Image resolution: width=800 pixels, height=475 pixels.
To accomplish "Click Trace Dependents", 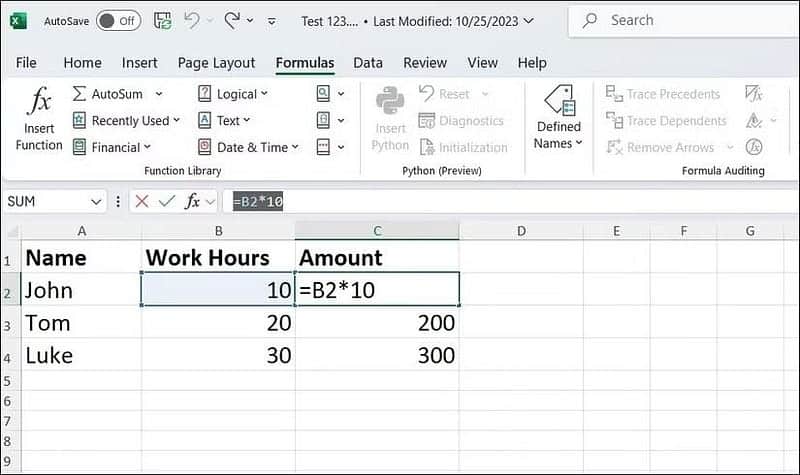I will [x=666, y=121].
